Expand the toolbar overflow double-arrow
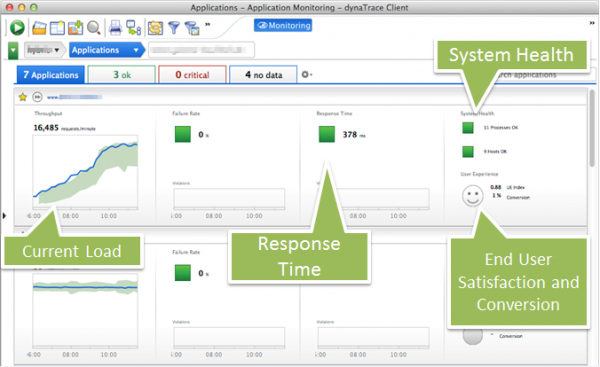 207,24
